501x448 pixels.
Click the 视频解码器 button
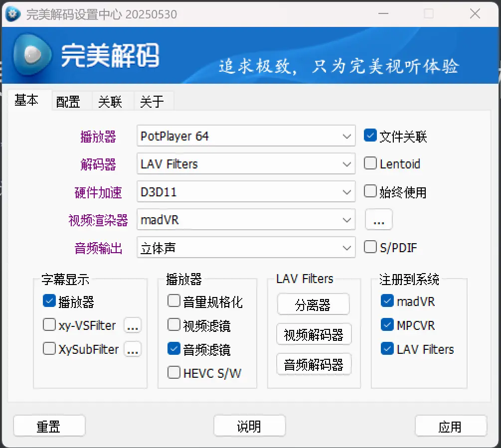click(314, 334)
